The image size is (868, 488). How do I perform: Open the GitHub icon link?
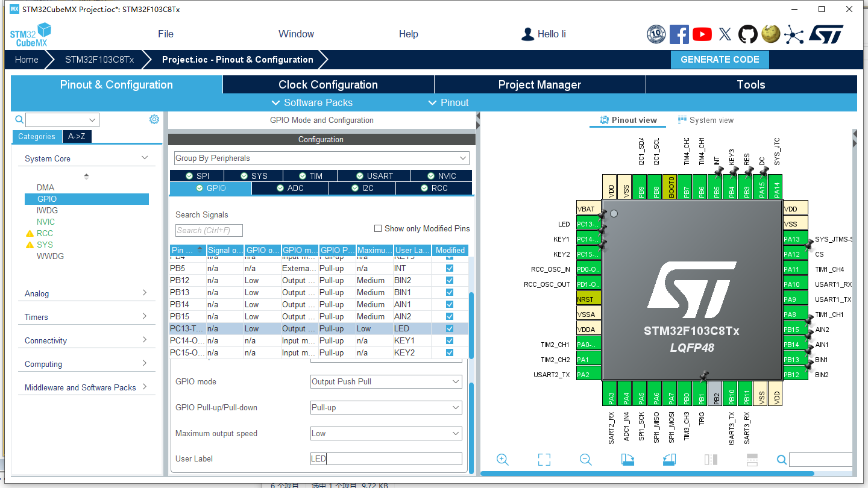pyautogui.click(x=748, y=34)
